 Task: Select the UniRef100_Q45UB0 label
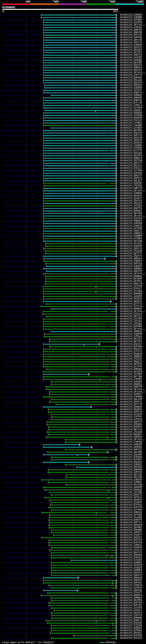point(131,60)
